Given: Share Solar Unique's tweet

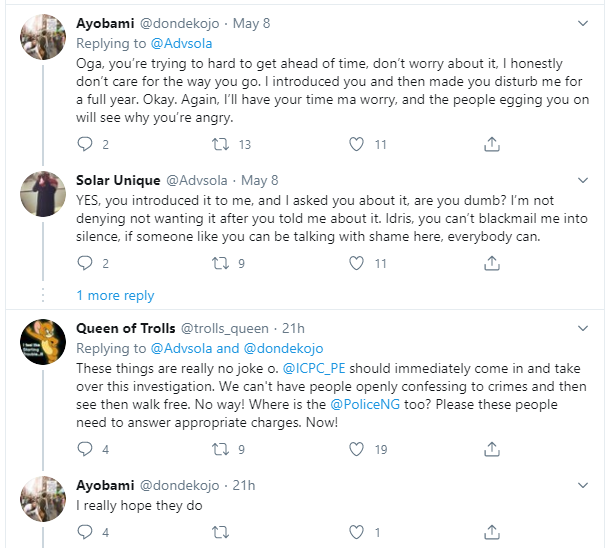Looking at the screenshot, I should (x=491, y=264).
